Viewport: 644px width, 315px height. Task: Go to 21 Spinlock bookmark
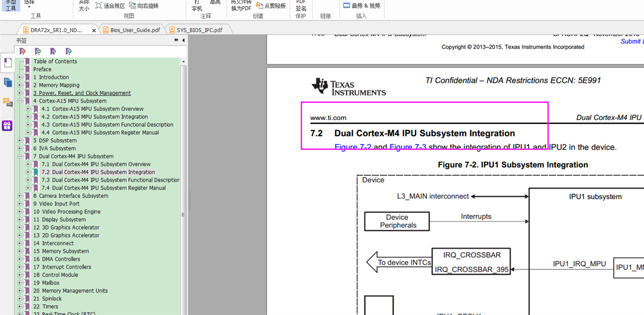point(48,299)
